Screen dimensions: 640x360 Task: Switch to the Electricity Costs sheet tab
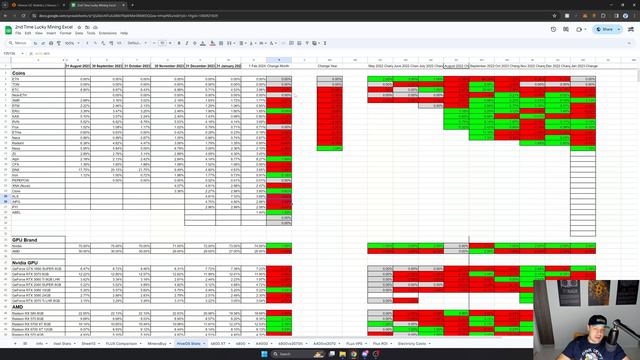(412, 344)
